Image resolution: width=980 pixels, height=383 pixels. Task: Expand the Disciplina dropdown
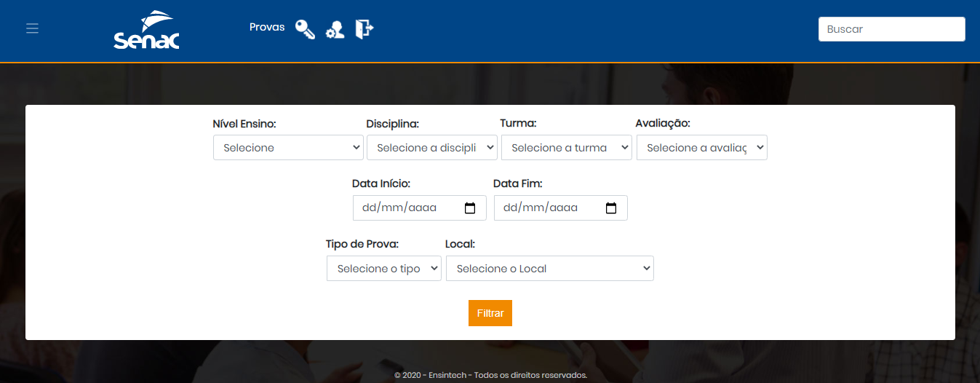pos(432,147)
